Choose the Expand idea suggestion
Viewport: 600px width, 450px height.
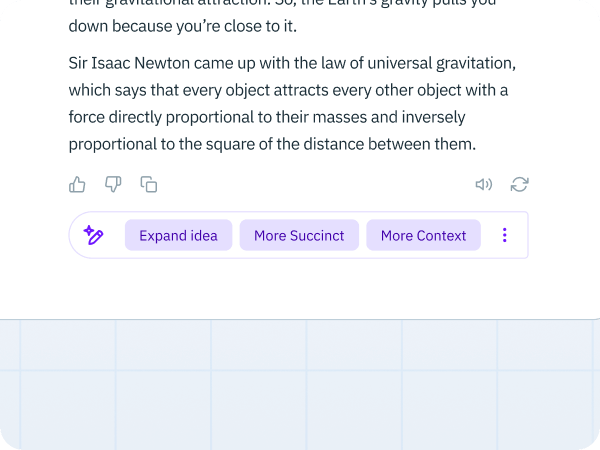[x=178, y=235]
